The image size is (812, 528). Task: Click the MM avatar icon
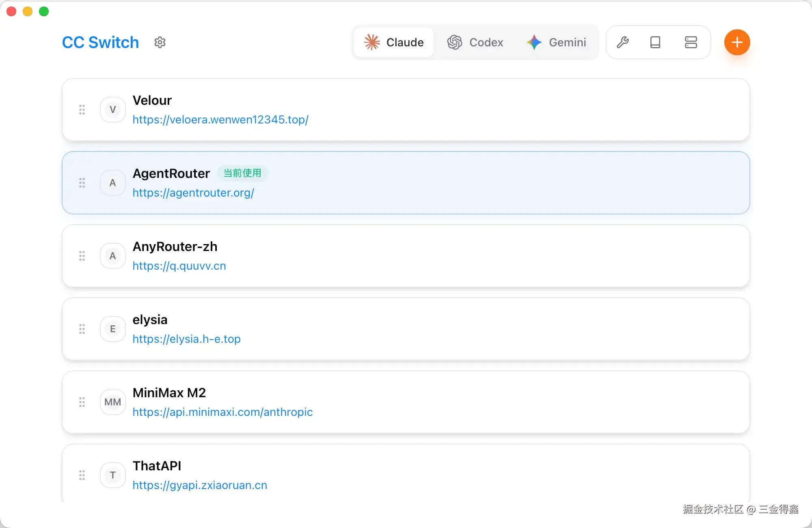click(113, 402)
